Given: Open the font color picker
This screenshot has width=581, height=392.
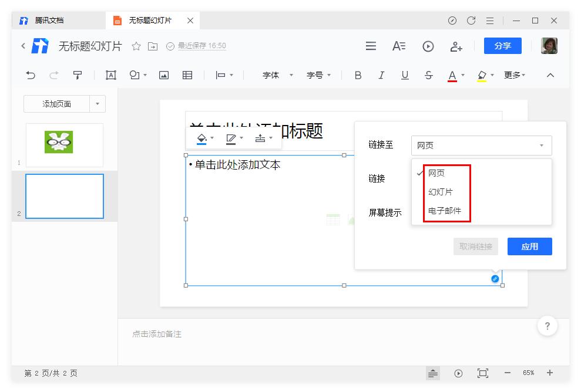Looking at the screenshot, I should point(452,75).
